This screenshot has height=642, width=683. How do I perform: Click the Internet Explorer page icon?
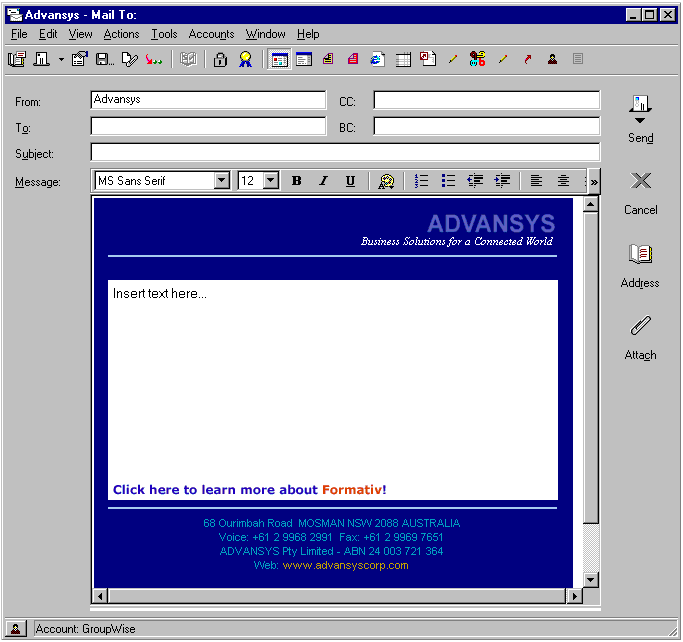[x=377, y=59]
